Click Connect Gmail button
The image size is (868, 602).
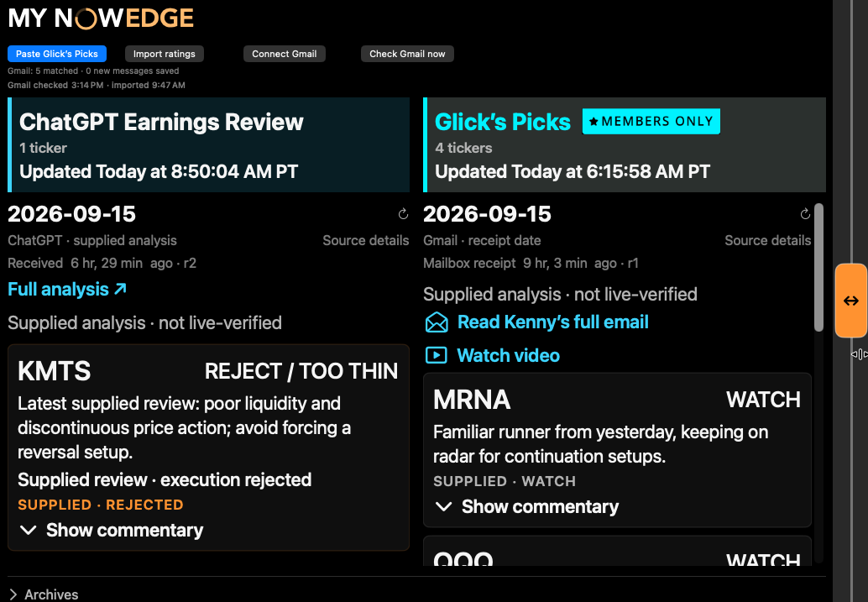285,54
